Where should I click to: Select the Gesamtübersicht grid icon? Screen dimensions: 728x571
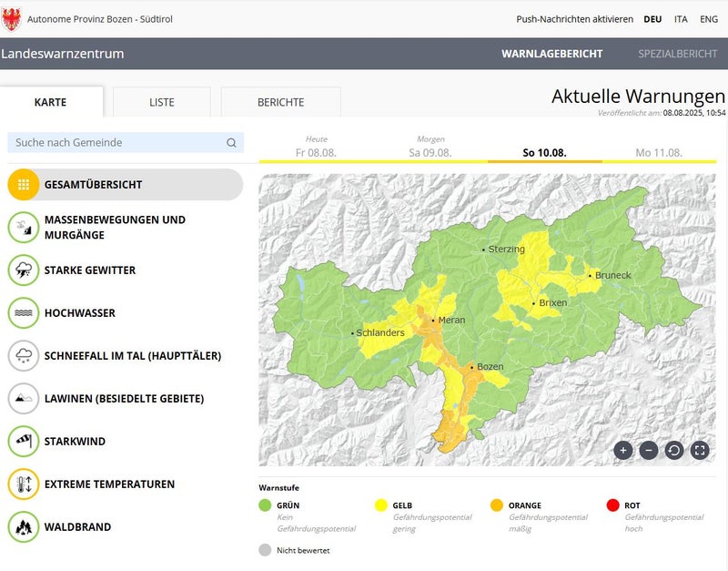coord(24,185)
